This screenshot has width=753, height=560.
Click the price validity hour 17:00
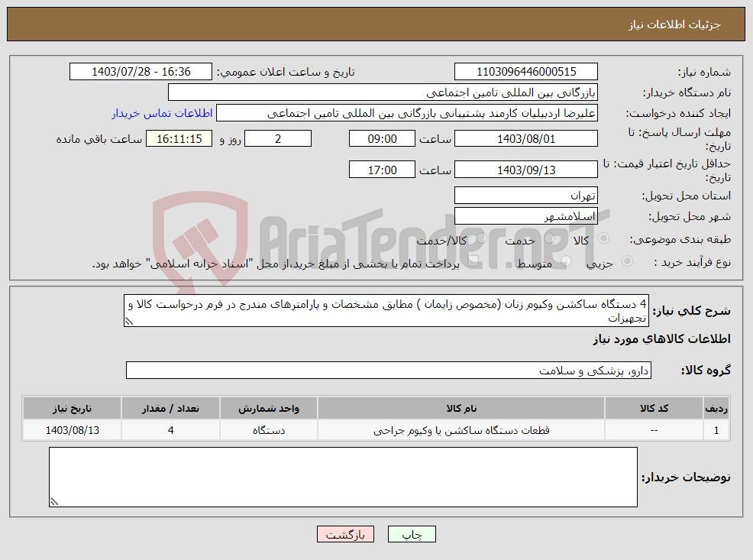382,170
